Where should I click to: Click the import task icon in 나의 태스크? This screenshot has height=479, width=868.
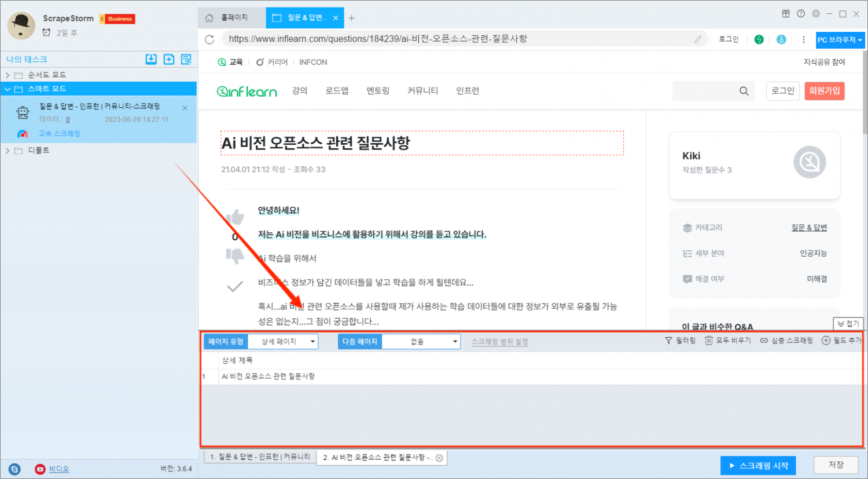(x=151, y=59)
